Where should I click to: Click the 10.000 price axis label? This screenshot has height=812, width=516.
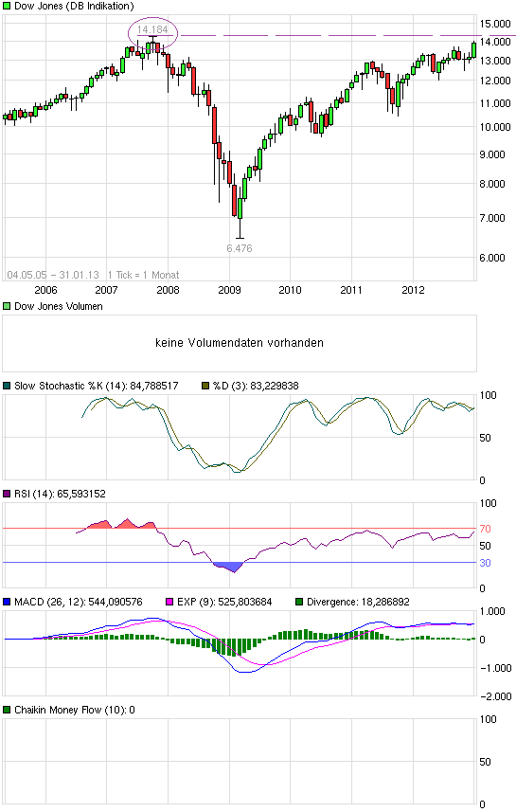click(495, 127)
